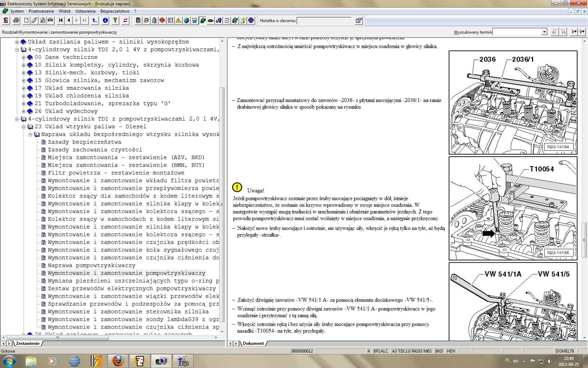588x368 pixels.
Task: Open 'Naprawa pompowtryskiwaczy' tree entry
Action: pos(91,265)
